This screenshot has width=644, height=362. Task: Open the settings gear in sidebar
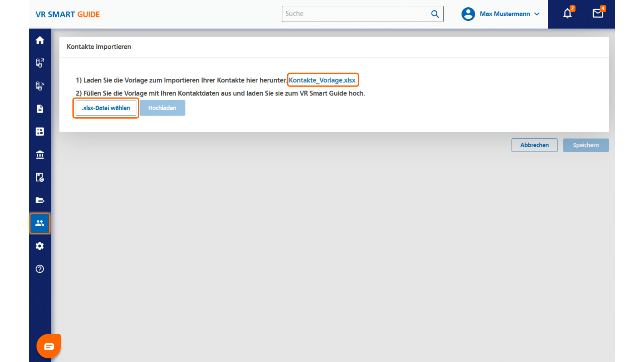click(40, 246)
